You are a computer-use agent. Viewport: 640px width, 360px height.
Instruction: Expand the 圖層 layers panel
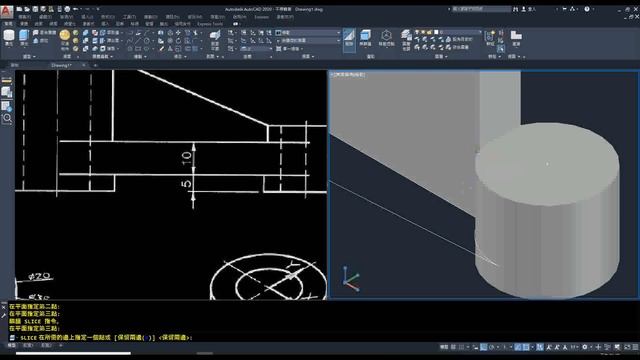point(441,56)
